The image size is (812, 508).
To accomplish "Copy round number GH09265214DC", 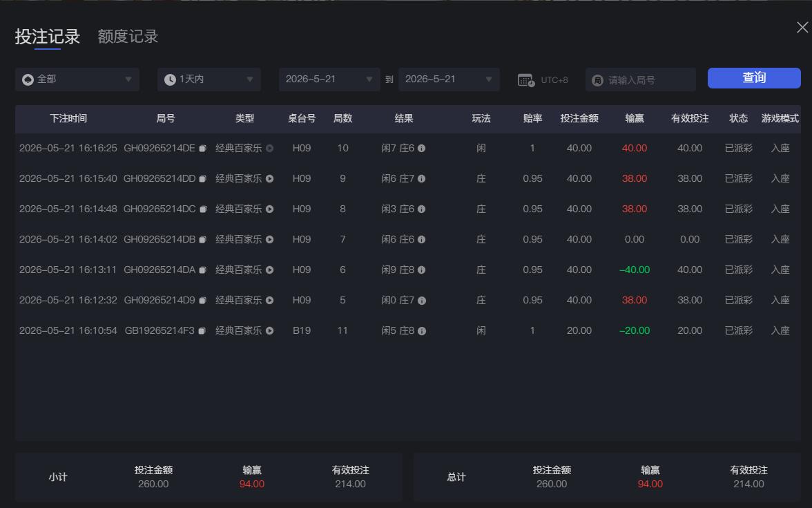I will coord(203,209).
